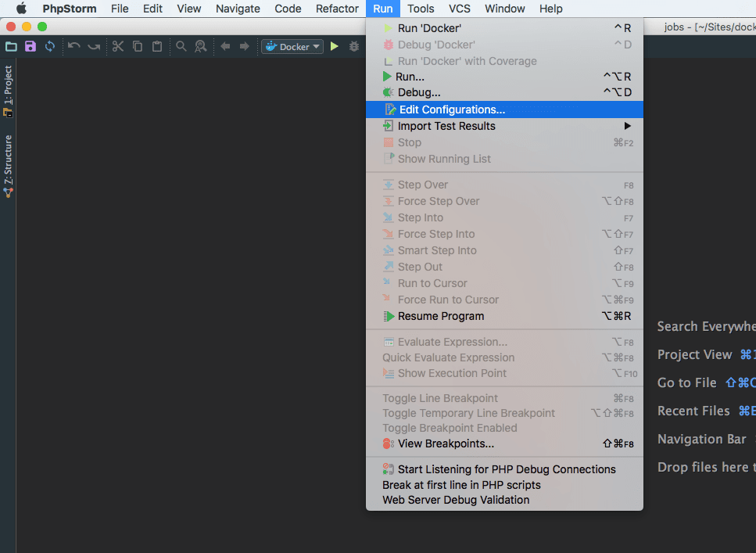Image resolution: width=756 pixels, height=553 pixels.
Task: Open the Tools menu
Action: [421, 9]
